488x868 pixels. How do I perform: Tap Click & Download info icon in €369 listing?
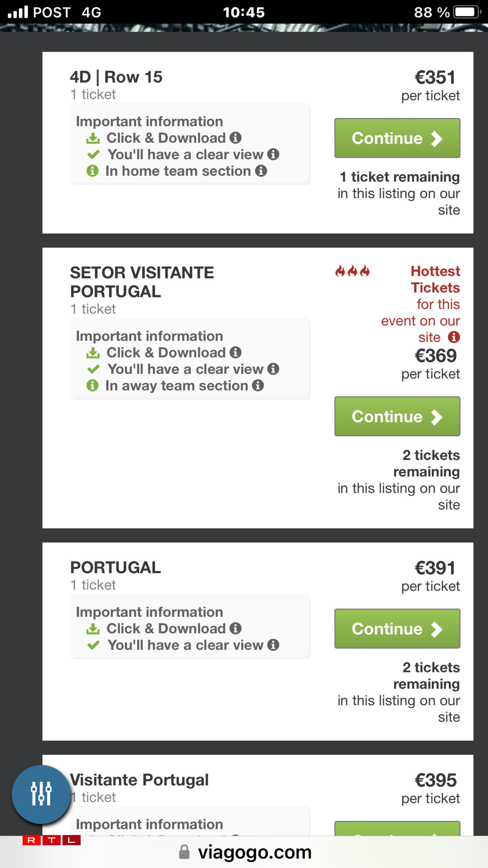235,352
